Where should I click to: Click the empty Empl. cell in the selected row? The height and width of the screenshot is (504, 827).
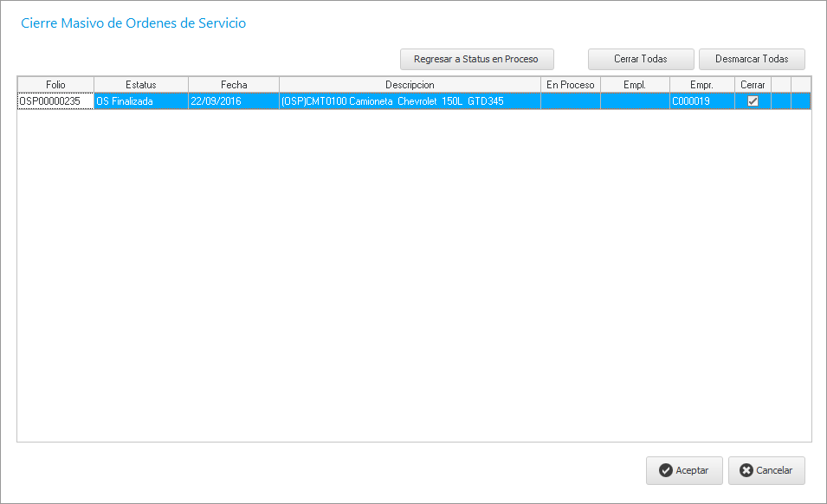tap(635, 101)
